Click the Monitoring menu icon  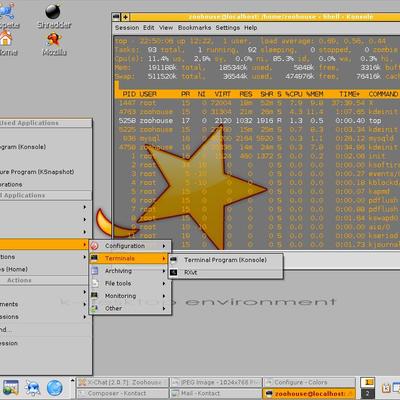(95, 295)
